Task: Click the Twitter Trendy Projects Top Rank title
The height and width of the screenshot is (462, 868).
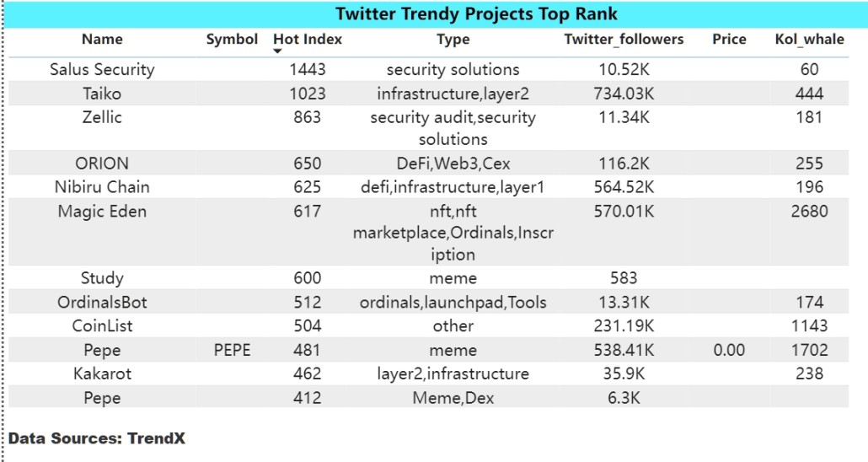Action: click(476, 13)
